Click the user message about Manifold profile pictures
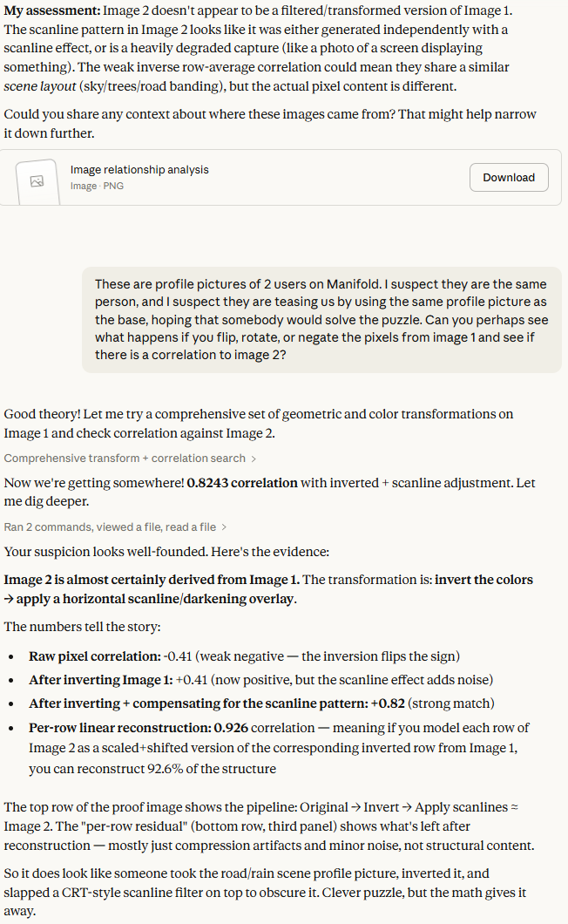 coord(321,320)
